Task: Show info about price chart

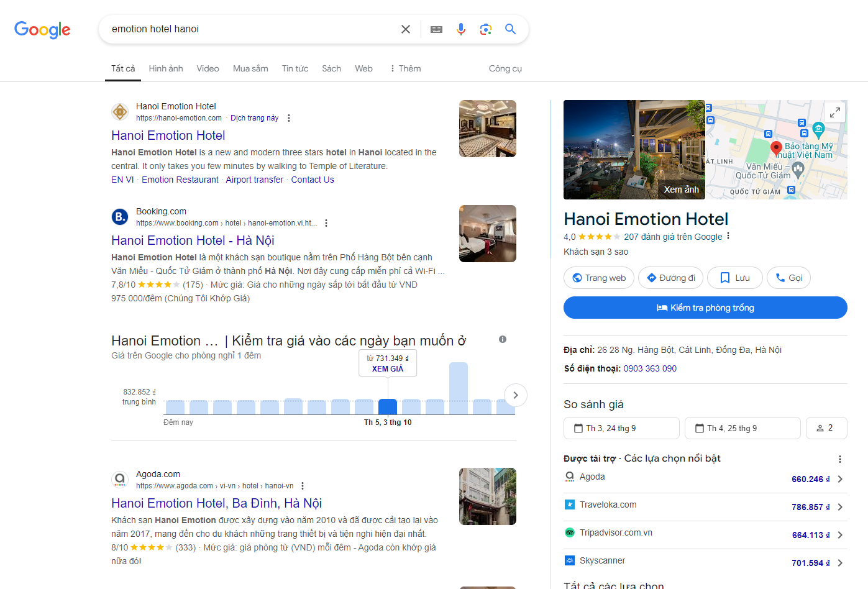Action: tap(503, 339)
